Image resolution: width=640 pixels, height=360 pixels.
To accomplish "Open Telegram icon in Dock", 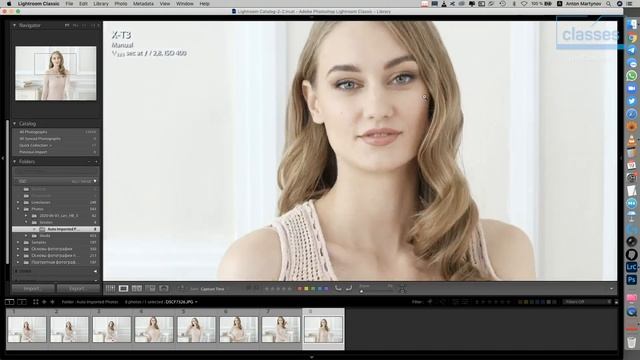I will pos(631,50).
